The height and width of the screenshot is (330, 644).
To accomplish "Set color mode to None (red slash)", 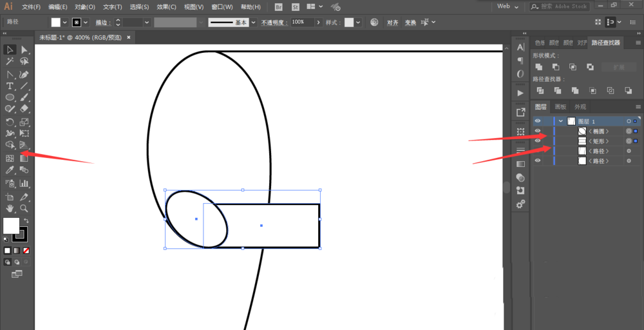I will pos(26,250).
